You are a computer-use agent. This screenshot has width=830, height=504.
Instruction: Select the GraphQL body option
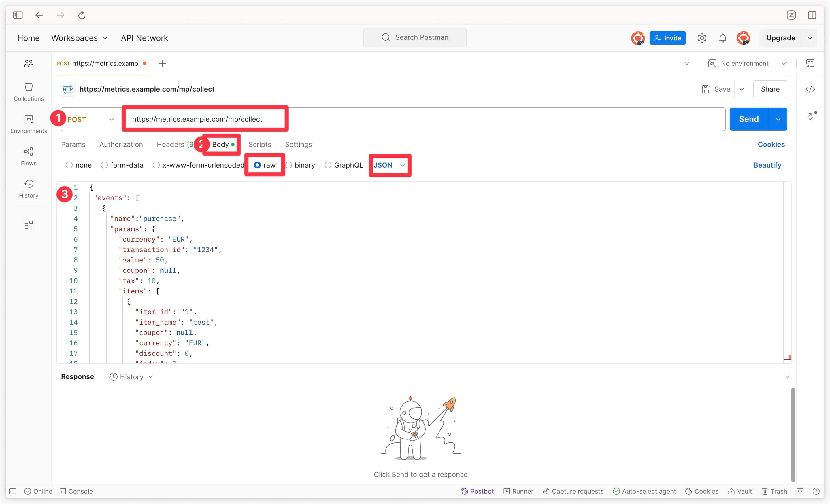328,165
